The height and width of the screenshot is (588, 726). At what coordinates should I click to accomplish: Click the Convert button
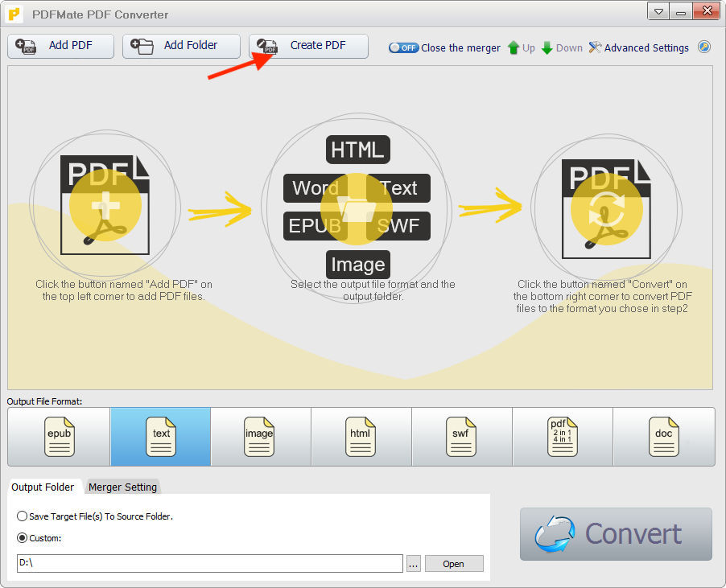615,534
